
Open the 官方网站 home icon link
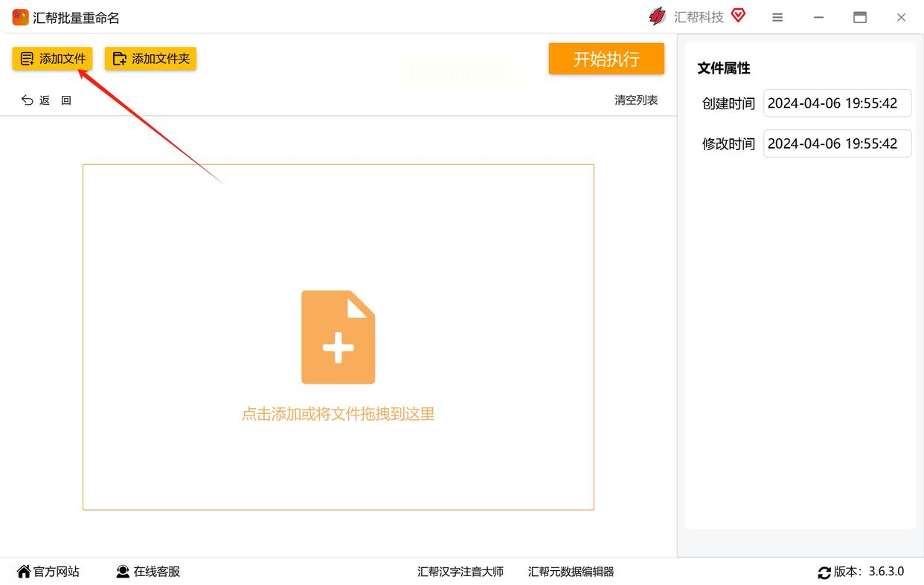[x=24, y=572]
